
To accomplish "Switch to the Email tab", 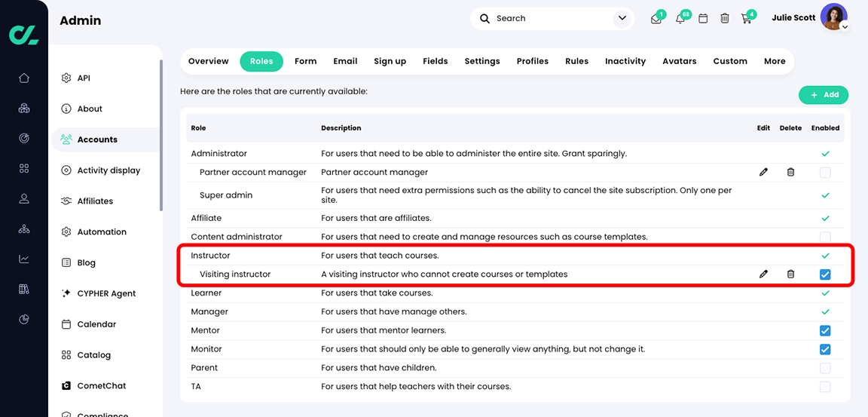I will click(x=345, y=62).
